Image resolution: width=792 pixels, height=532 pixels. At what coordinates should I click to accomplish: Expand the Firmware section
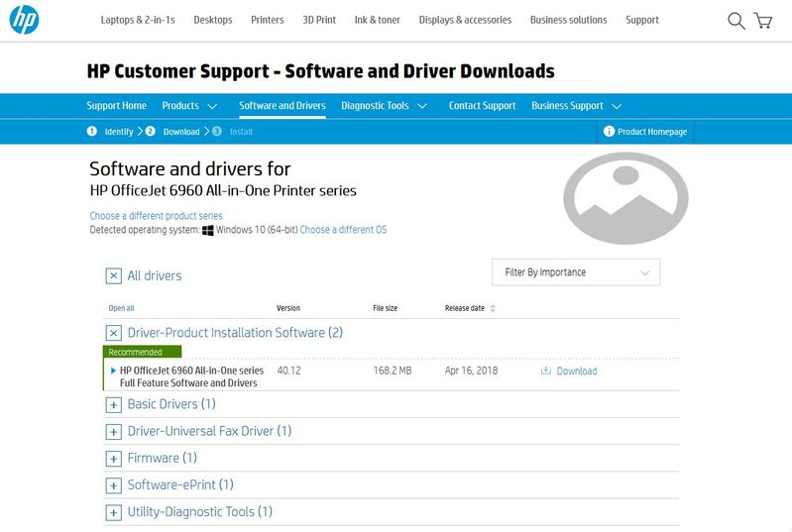[114, 459]
